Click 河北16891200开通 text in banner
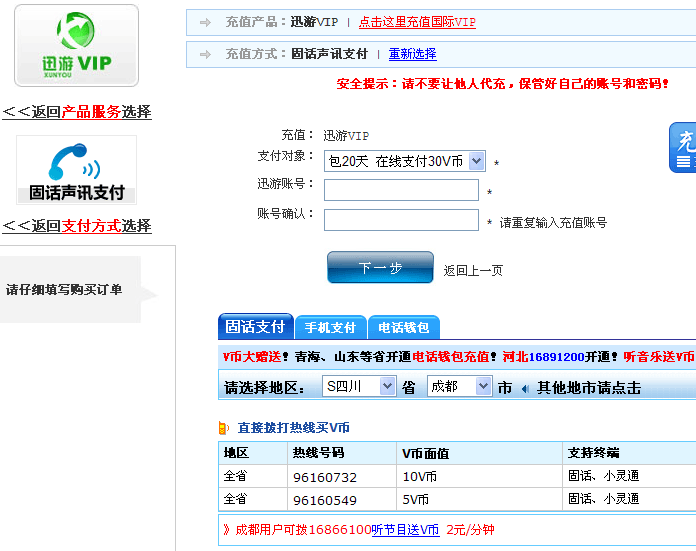 click(559, 357)
